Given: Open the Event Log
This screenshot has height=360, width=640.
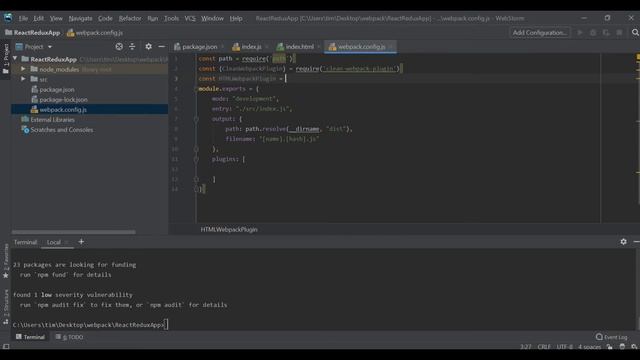Looking at the screenshot, I should tap(611, 337).
